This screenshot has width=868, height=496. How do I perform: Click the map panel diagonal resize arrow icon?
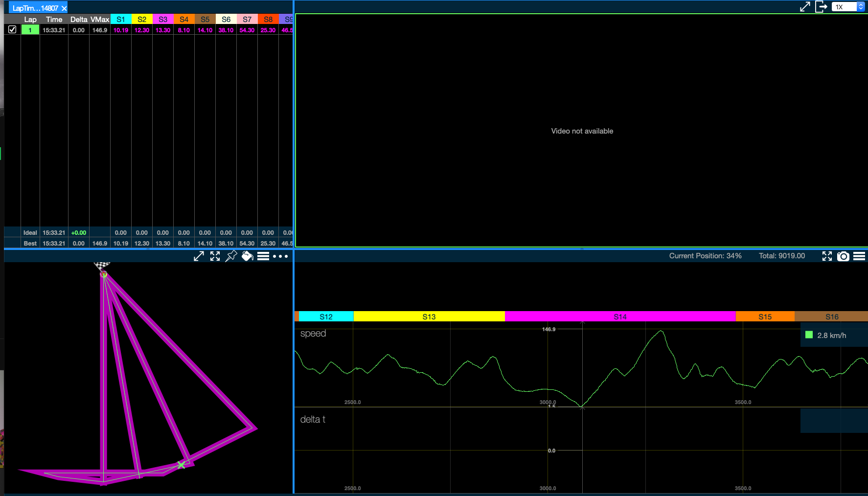[x=199, y=256]
